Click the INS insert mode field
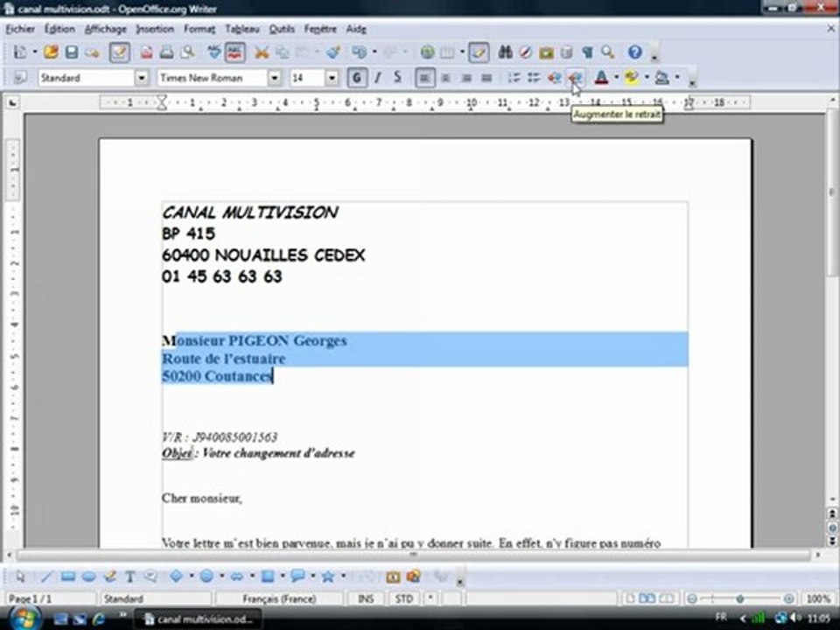The width and height of the screenshot is (840, 630). tap(366, 598)
